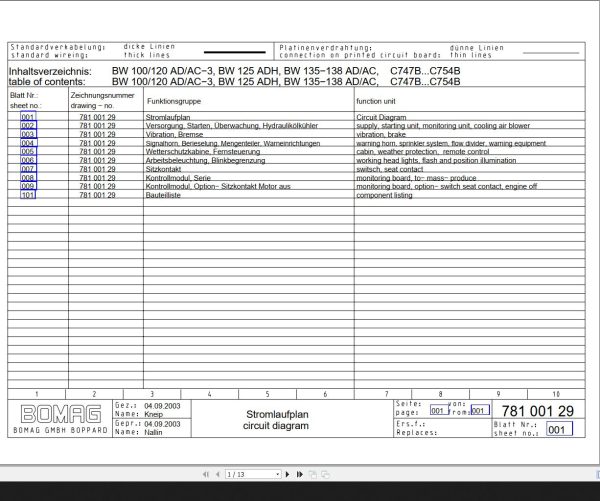Click the large drawing number 781 001 29
Viewport: 600px width, 501px height.
coord(538,411)
